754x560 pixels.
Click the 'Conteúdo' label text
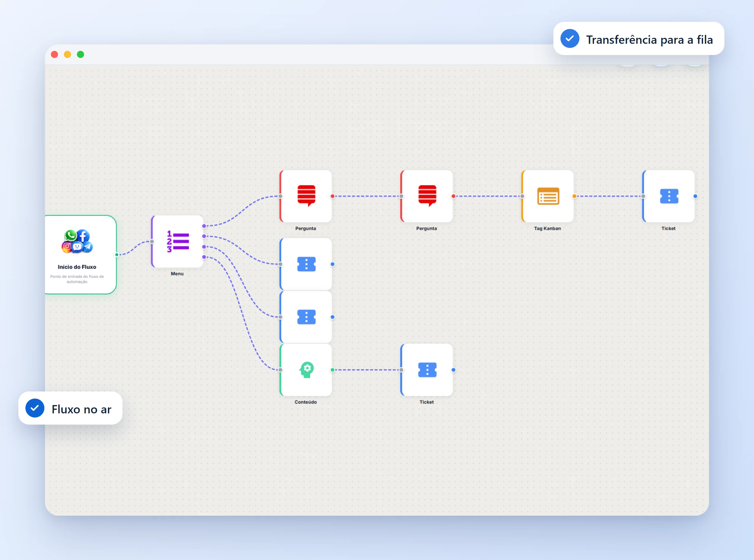click(x=306, y=402)
